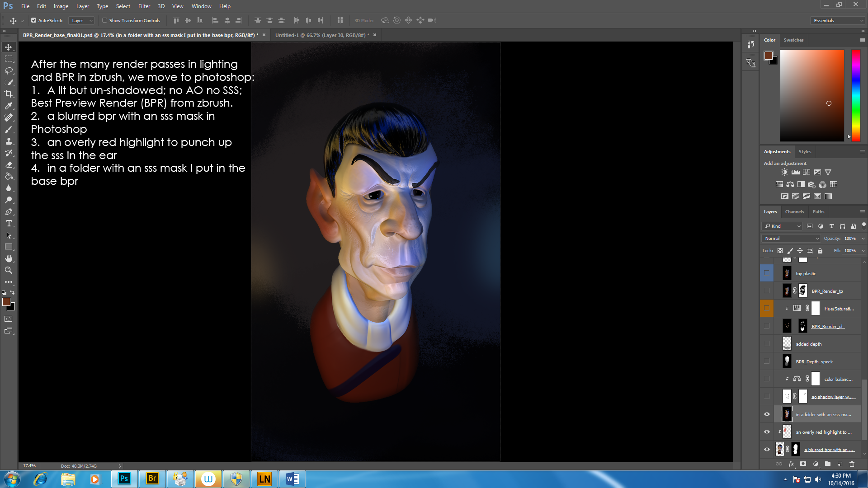
Task: Click the foreground color swatch in Color panel
Action: coord(768,56)
